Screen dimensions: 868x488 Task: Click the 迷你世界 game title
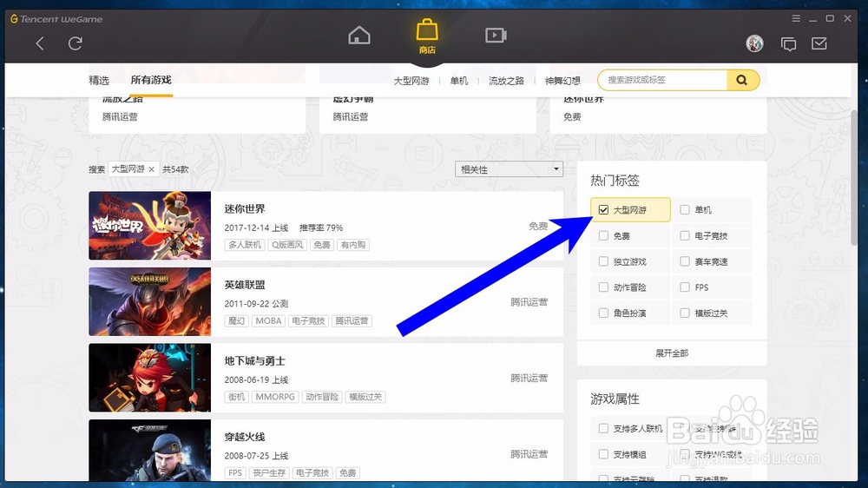[245, 208]
